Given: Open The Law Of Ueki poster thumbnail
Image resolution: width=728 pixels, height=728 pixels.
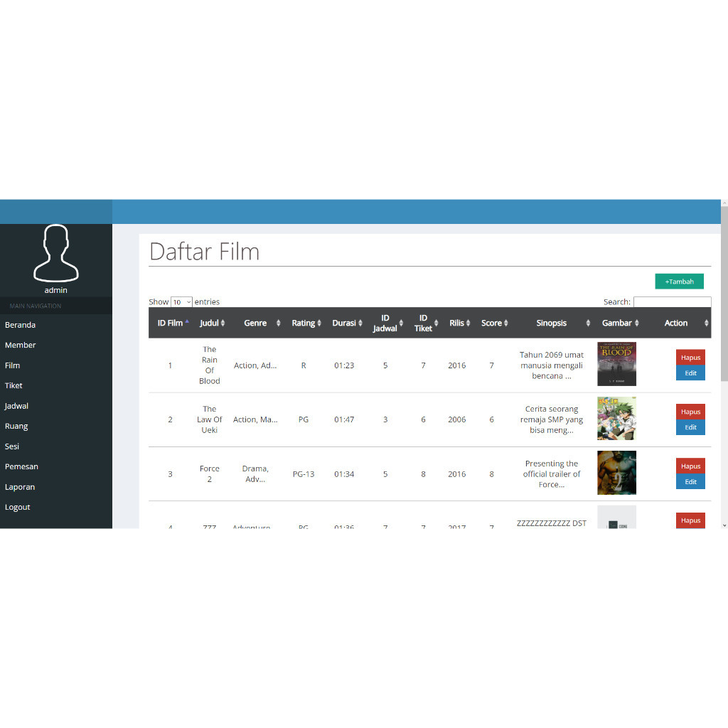Looking at the screenshot, I should 616,418.
